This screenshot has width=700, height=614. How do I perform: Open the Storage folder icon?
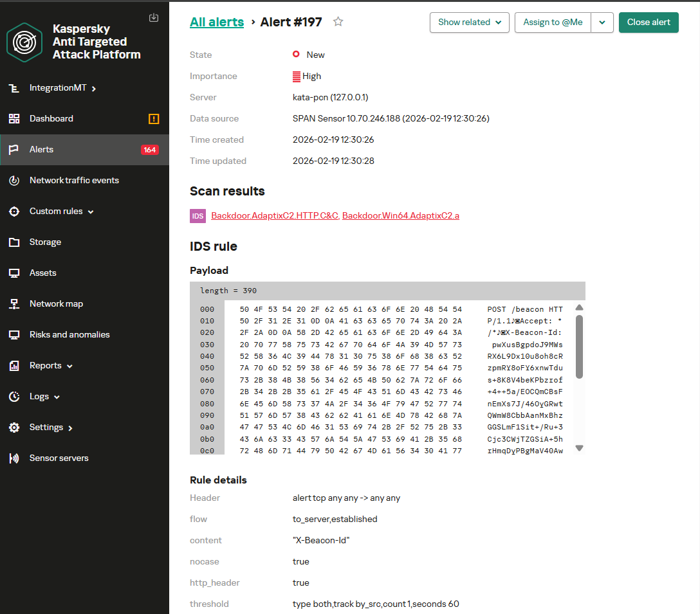(x=14, y=242)
